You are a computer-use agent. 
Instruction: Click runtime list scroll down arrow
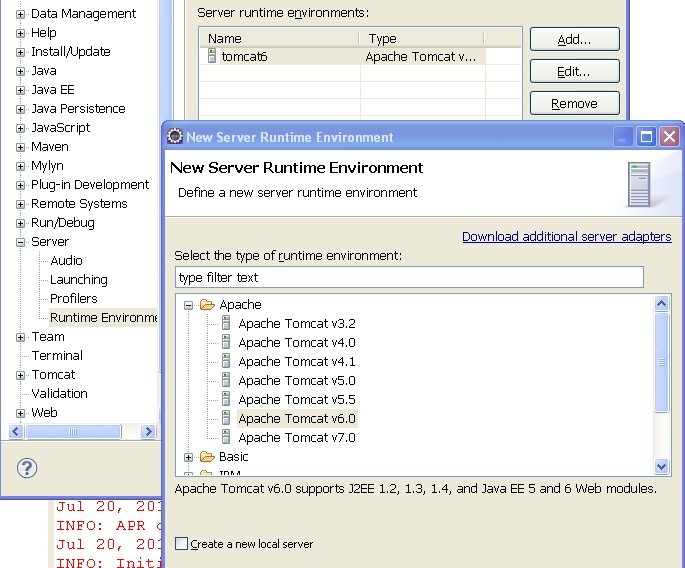[661, 466]
